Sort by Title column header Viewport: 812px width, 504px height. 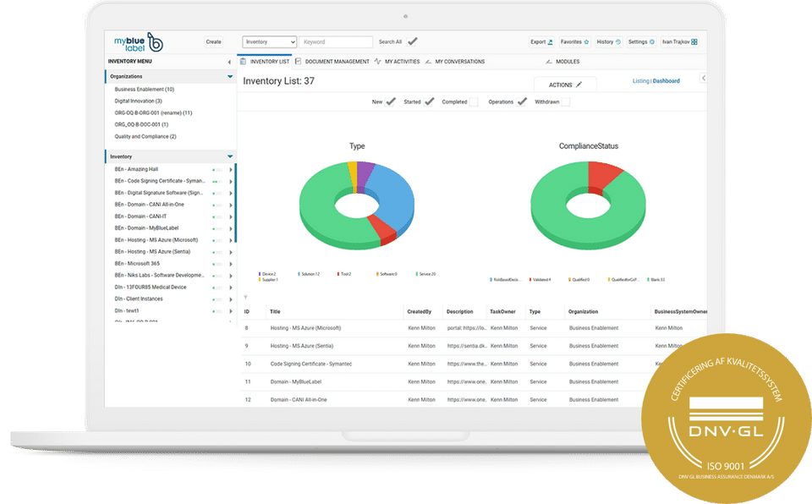point(275,312)
